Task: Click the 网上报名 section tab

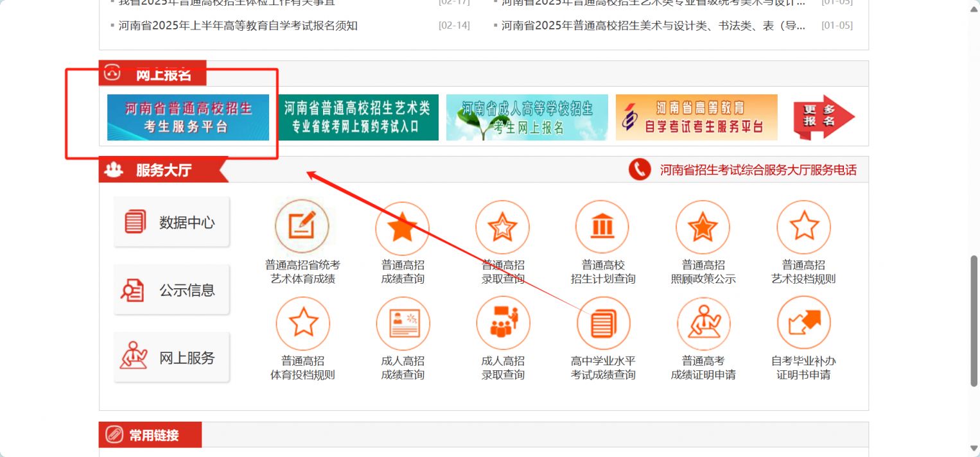Action: 153,74
